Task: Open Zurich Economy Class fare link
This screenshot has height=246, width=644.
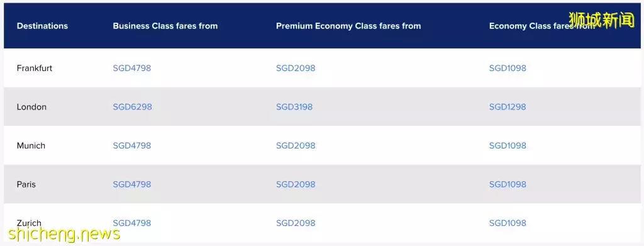Action: click(508, 223)
